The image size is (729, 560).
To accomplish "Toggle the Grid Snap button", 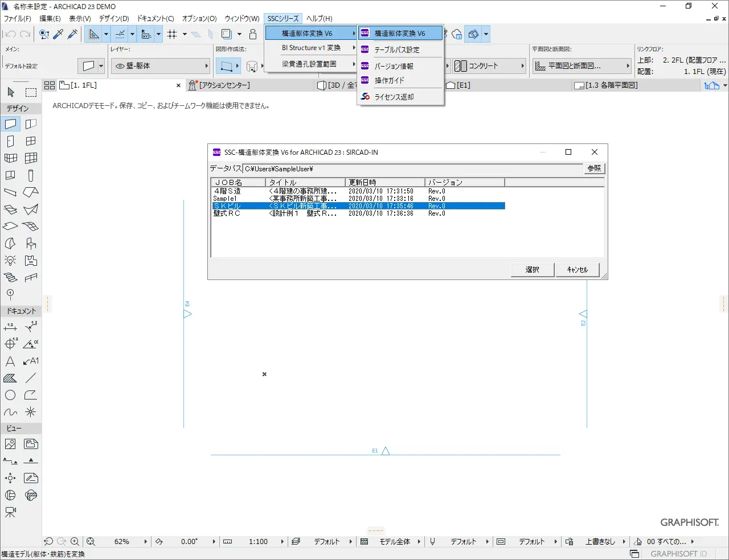I will (x=172, y=34).
